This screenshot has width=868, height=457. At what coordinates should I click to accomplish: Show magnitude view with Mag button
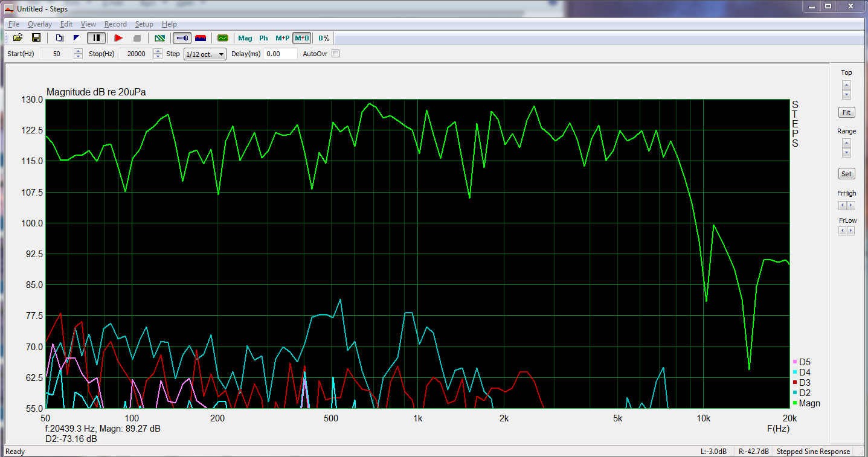click(x=245, y=38)
